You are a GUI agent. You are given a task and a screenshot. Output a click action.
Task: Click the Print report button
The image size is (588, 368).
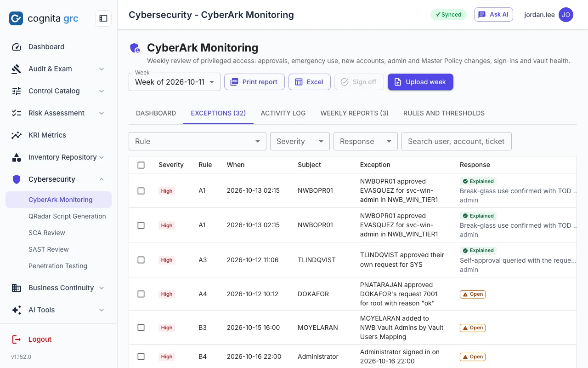(254, 82)
